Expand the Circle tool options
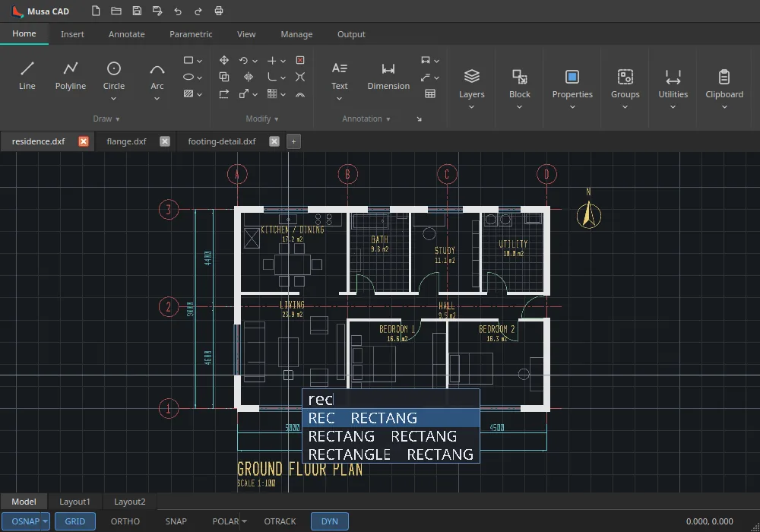 [x=114, y=99]
